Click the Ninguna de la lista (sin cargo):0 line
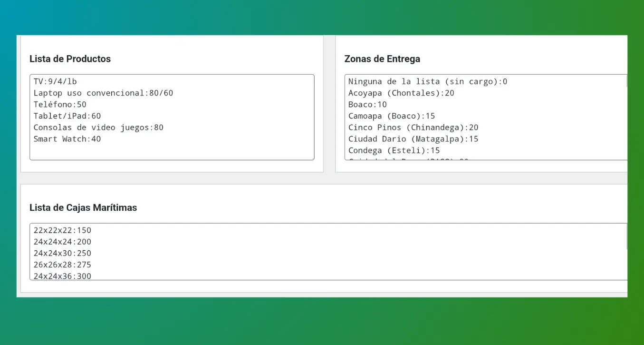This screenshot has height=345, width=644. tap(427, 81)
